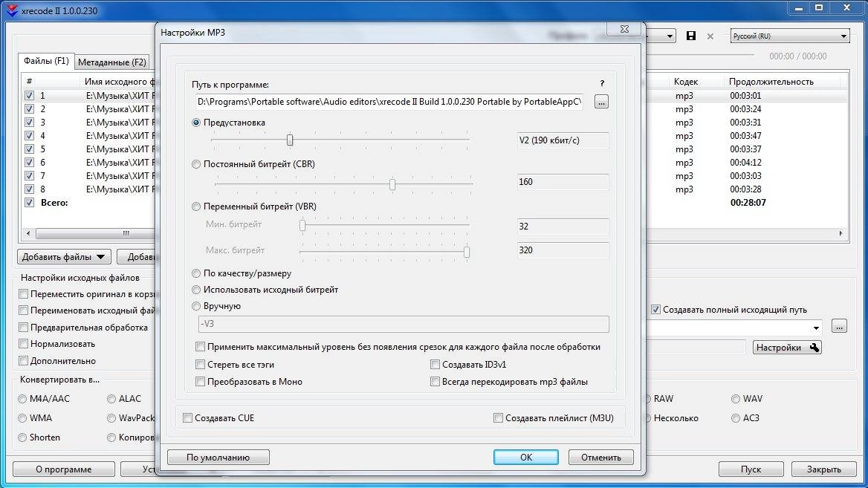Click the delete profile X icon
868x488 pixels.
pyautogui.click(x=710, y=36)
